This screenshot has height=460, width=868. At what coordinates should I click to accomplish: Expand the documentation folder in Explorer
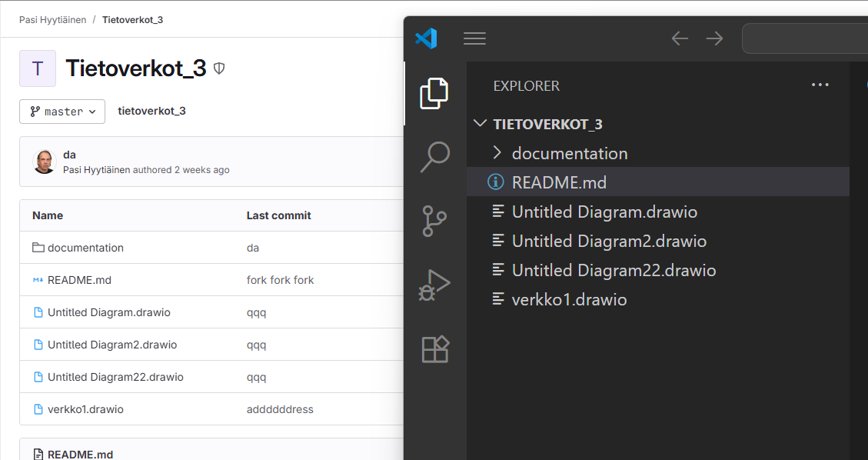click(569, 153)
